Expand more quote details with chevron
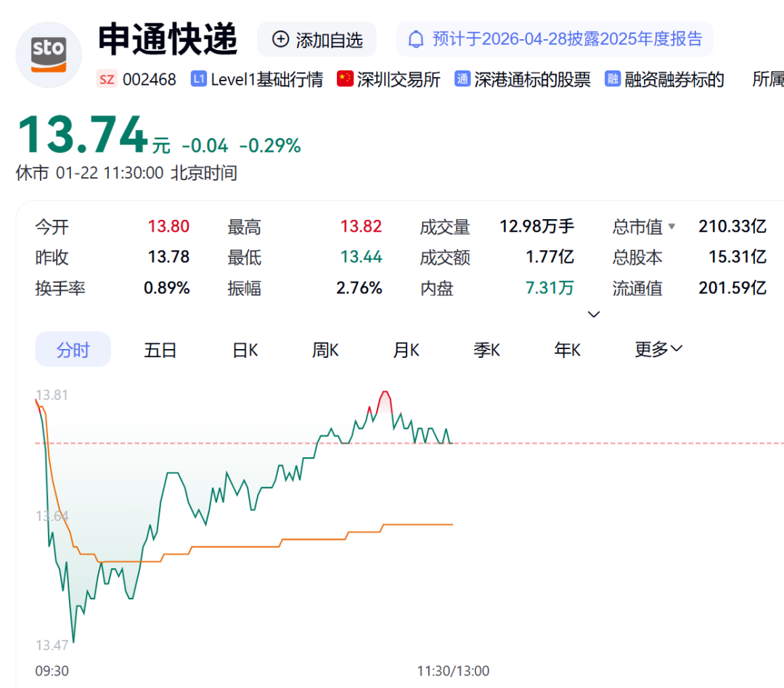The height and width of the screenshot is (688, 784). [594, 314]
